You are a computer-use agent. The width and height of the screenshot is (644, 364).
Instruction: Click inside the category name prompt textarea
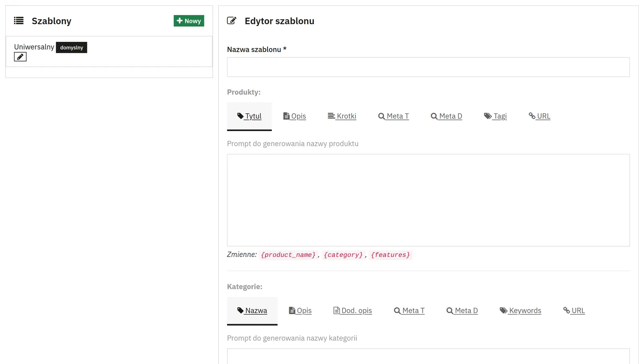coord(428,356)
